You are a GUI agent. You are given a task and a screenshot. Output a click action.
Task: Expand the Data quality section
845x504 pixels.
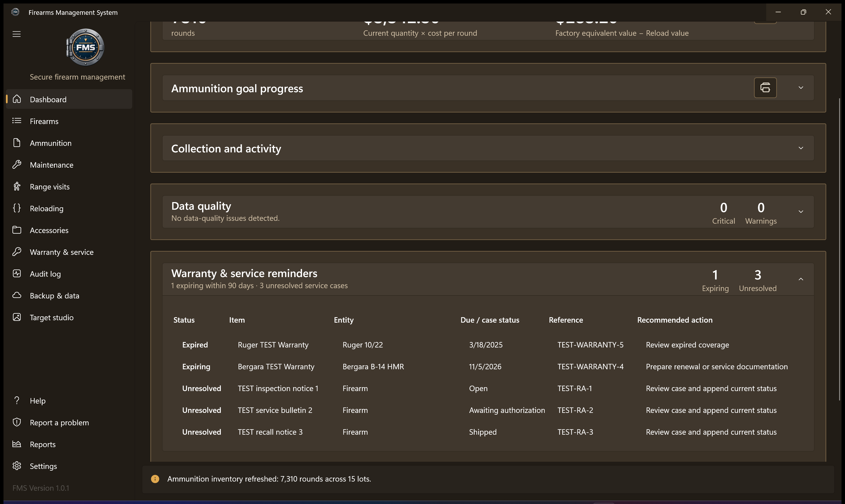pyautogui.click(x=801, y=212)
